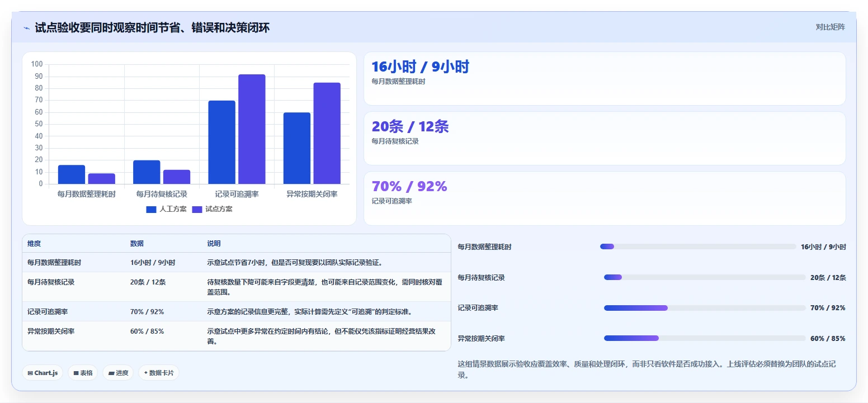The image size is (868, 403).
Task: Click the 试点方案 bar for 每月待复核记录
Action: coord(177,177)
